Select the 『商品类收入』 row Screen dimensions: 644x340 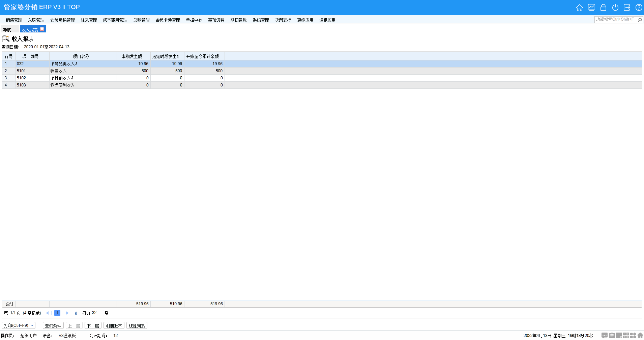click(x=322, y=64)
